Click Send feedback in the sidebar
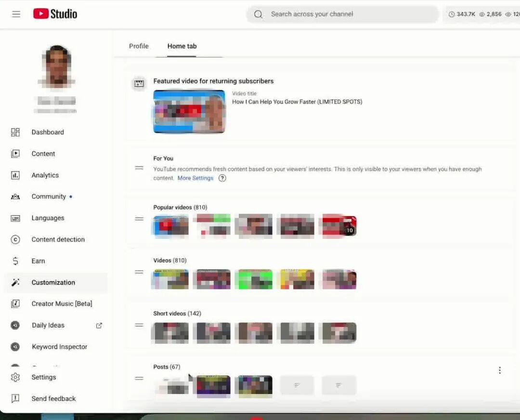Screen dimensions: 520x420 click(53, 399)
